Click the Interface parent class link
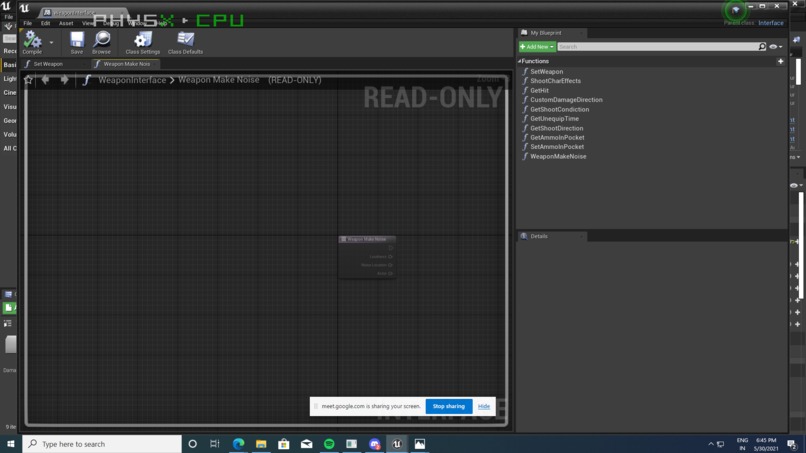Image resolution: width=806 pixels, height=453 pixels. point(771,23)
